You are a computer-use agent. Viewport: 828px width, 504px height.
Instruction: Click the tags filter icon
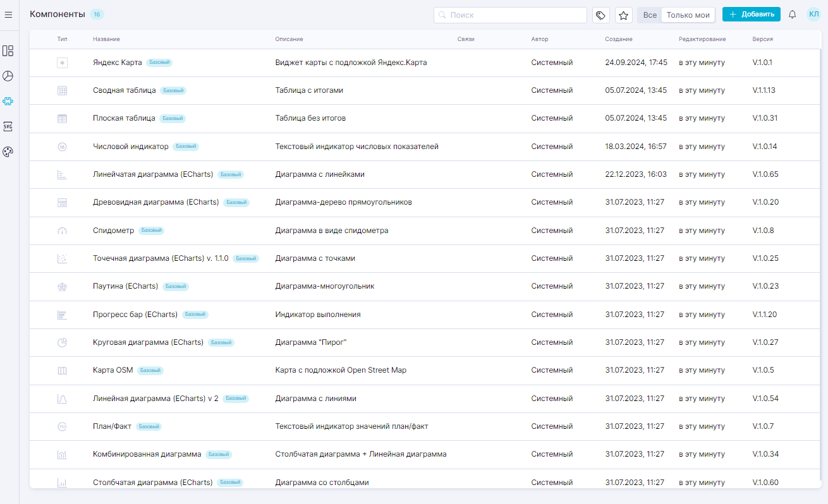point(601,15)
